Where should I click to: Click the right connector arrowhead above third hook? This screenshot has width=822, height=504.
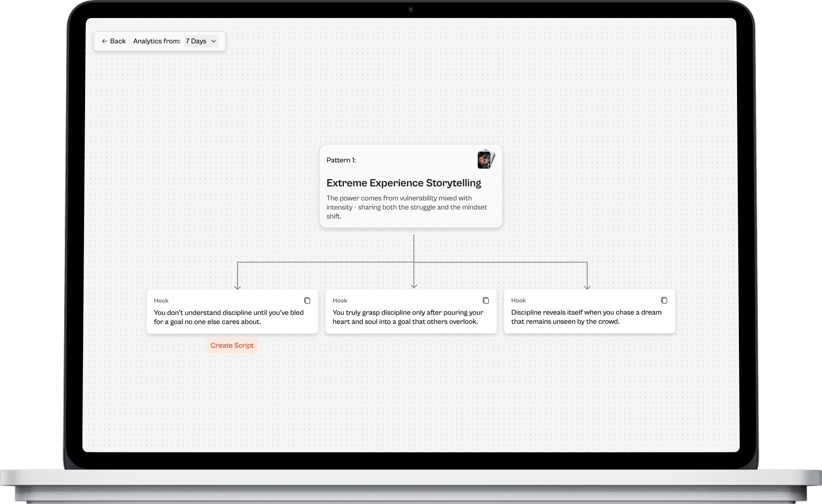[x=587, y=287]
